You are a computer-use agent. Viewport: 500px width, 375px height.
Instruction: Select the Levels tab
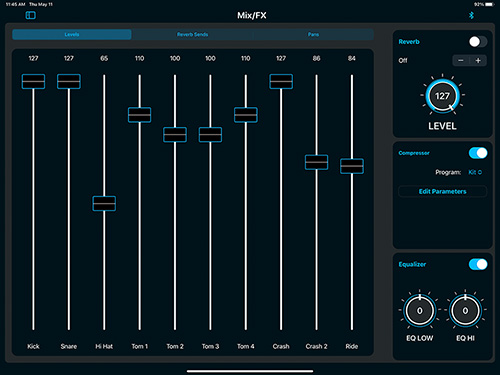(72, 34)
